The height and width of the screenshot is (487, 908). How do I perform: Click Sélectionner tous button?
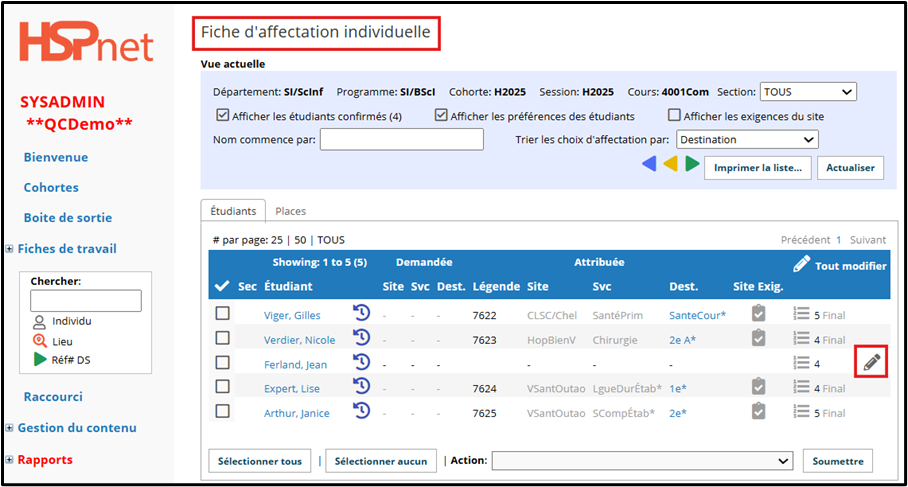(x=259, y=461)
